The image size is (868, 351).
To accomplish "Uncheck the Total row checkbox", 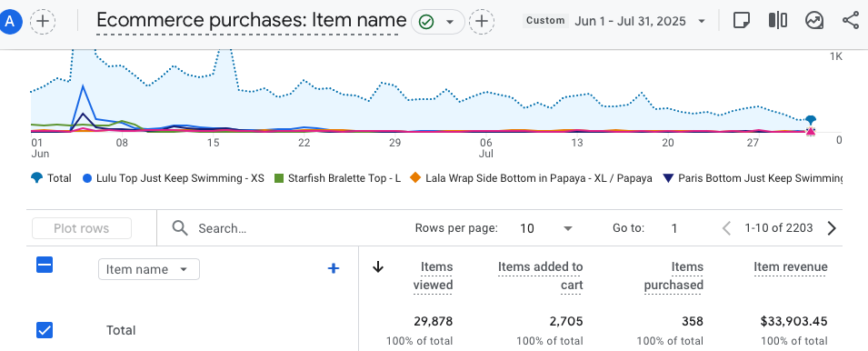I will tap(45, 330).
